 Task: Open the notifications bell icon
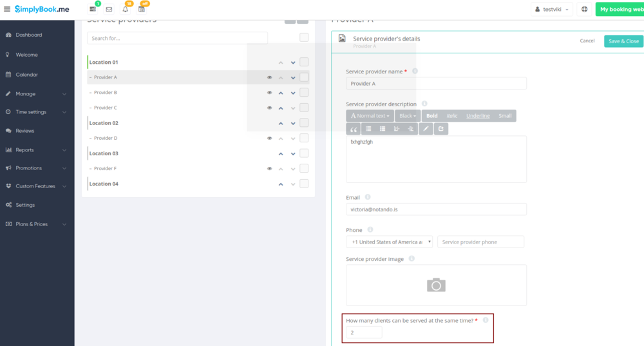point(126,10)
